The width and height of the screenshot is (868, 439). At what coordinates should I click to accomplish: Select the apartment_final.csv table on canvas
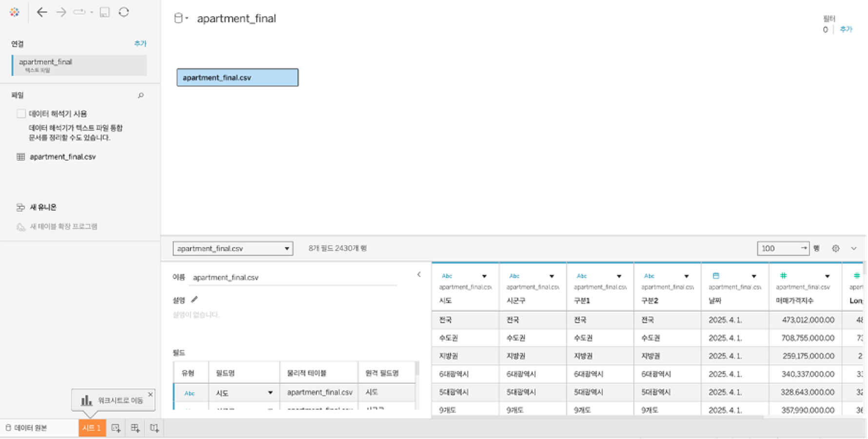pos(237,78)
